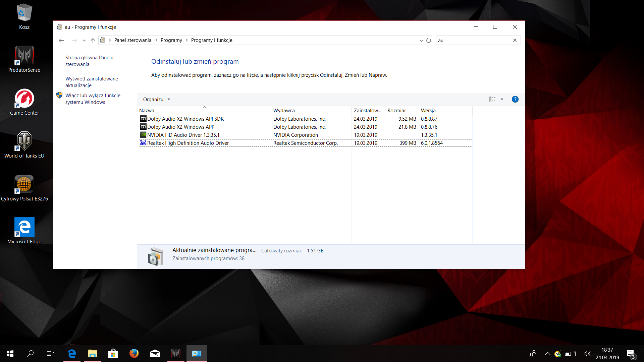Clear the search box with the X icon
Viewport: 644px width, 362px height.
point(515,41)
